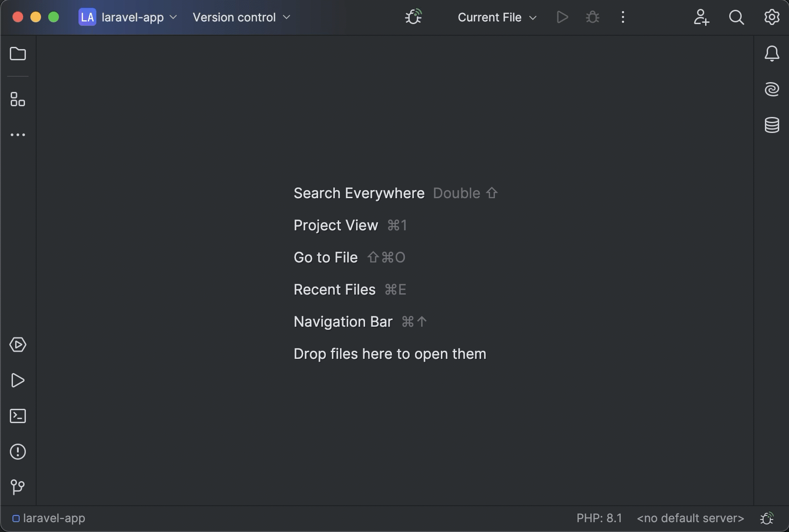Open the Problems tool window
The image size is (789, 532).
click(x=18, y=452)
